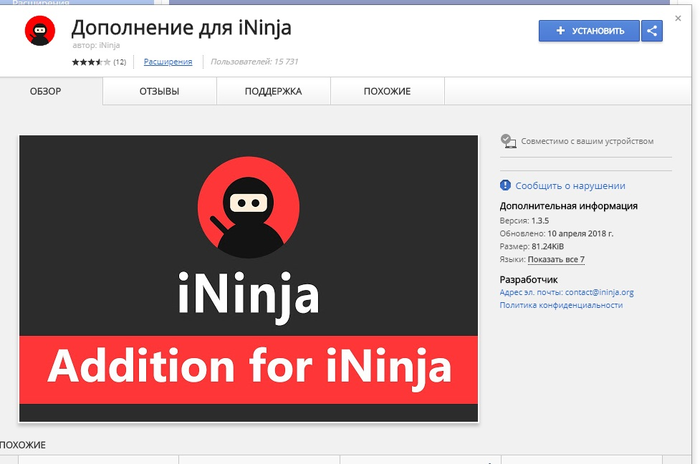The width and height of the screenshot is (700, 464).
Task: Click the Размер: 81.24KiB text
Action: [532, 247]
